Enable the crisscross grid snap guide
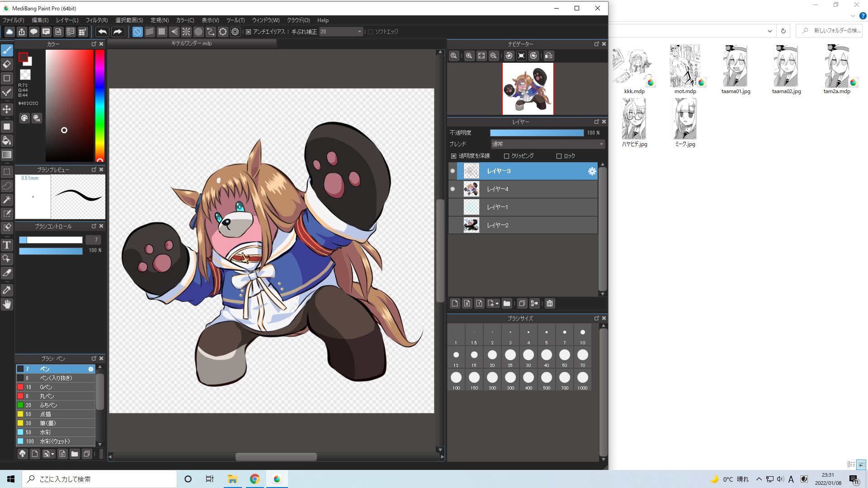The image size is (868, 488). tap(162, 32)
